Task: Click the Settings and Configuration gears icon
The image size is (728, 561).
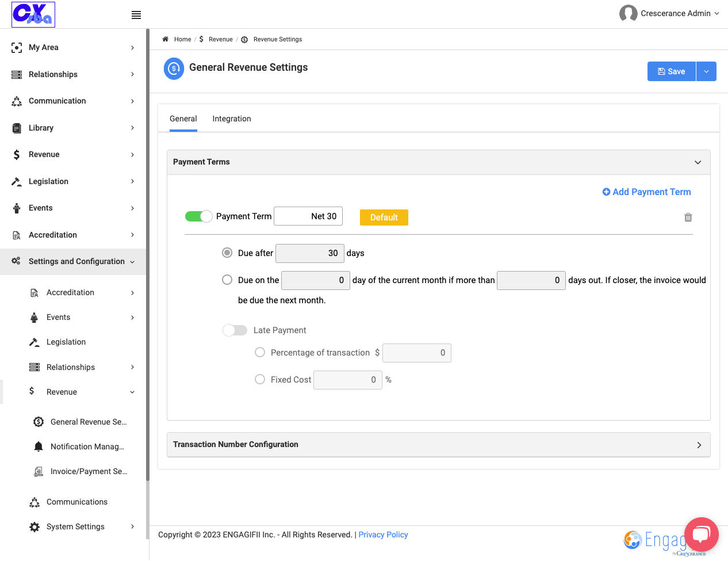Action: (x=16, y=261)
